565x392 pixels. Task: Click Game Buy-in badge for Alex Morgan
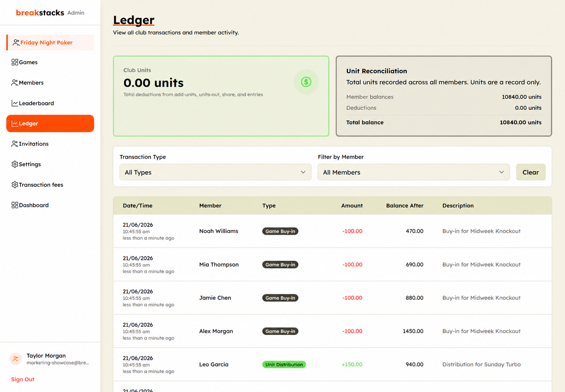click(x=280, y=331)
